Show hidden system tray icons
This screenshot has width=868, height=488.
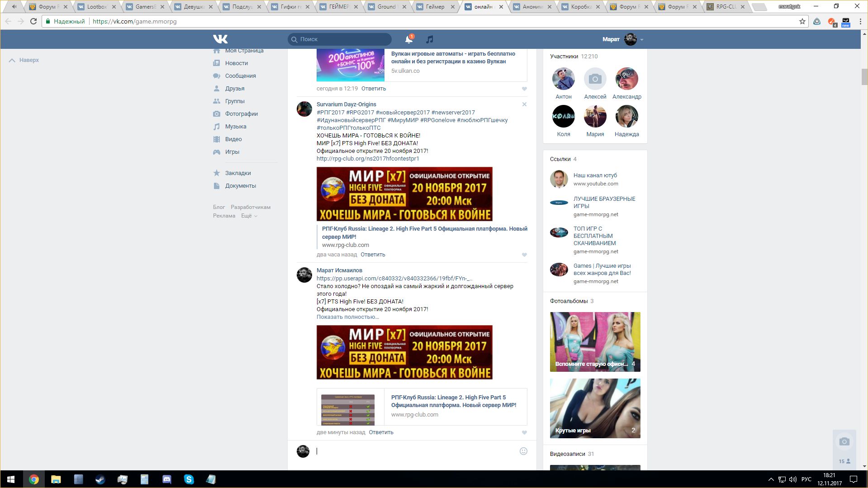click(771, 479)
